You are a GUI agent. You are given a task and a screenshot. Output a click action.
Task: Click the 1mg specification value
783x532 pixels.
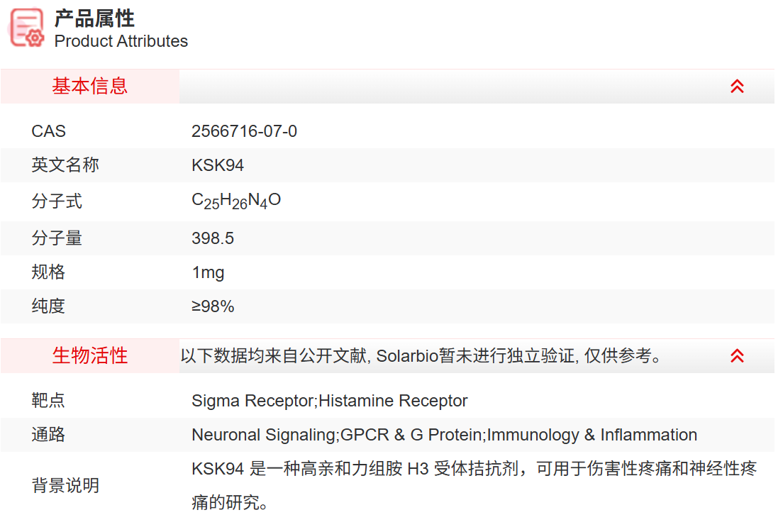click(x=208, y=272)
